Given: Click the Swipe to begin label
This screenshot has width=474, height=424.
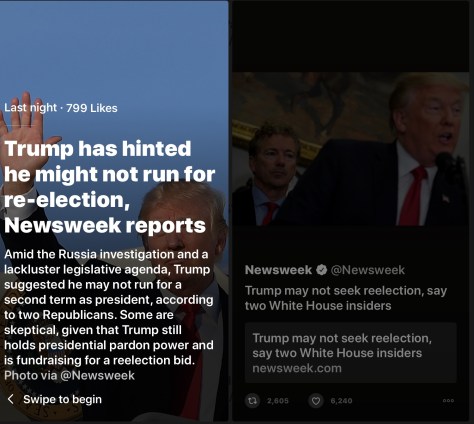Looking at the screenshot, I should pos(62,399).
